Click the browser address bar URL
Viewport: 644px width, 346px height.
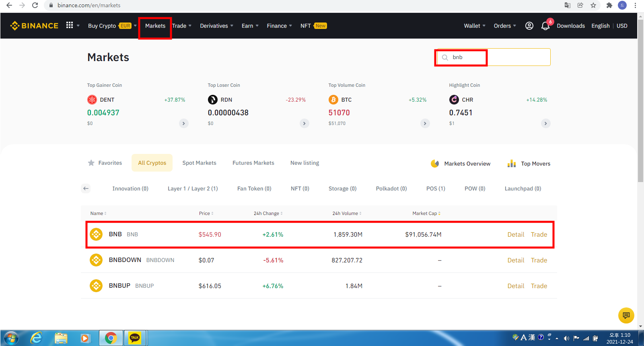tap(89, 5)
